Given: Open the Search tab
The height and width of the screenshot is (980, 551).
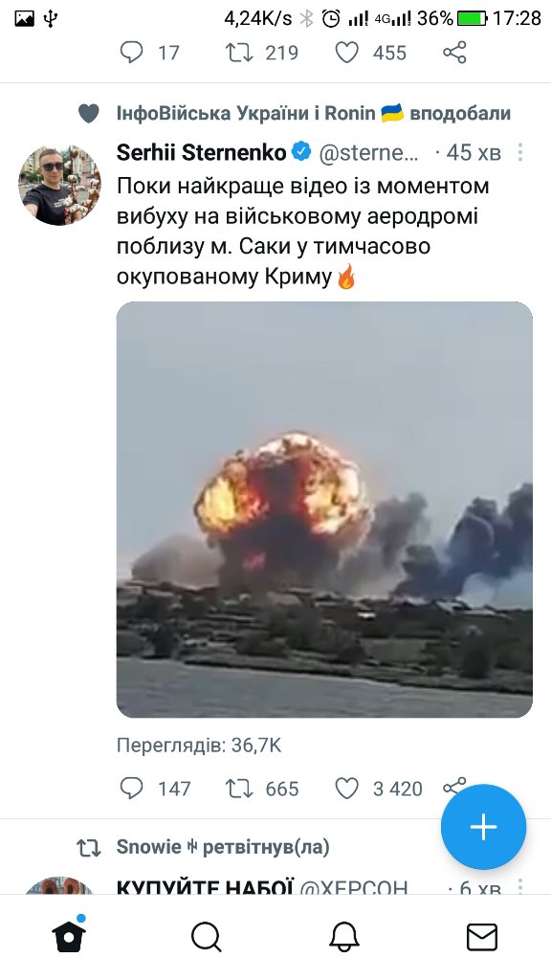Looking at the screenshot, I should tap(207, 937).
